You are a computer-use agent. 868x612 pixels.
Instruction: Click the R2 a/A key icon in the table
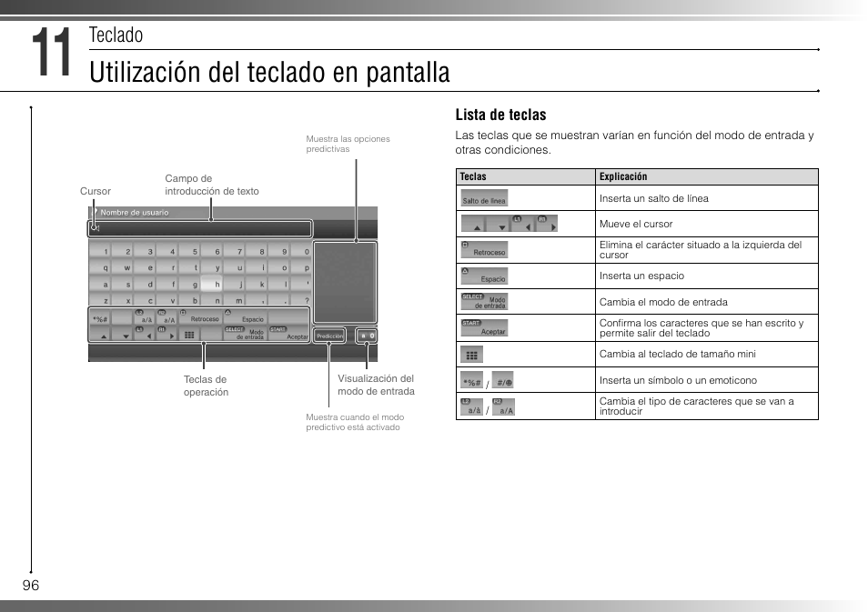coord(503,406)
